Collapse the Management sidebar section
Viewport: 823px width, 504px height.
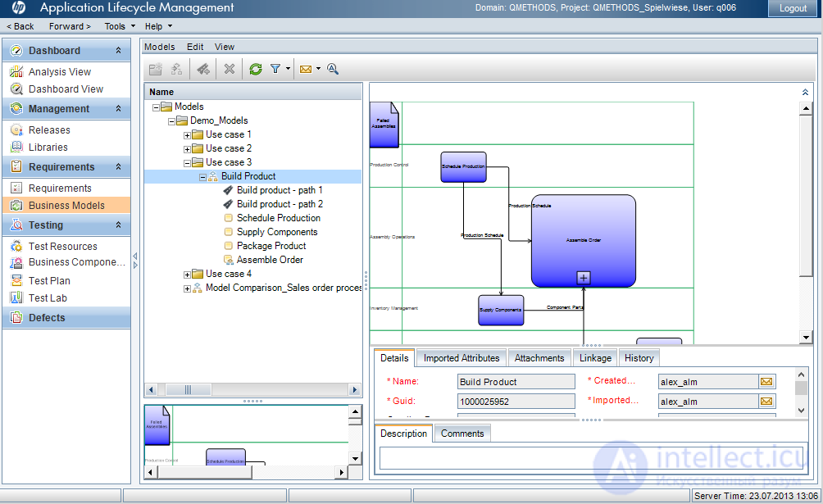[x=119, y=109]
